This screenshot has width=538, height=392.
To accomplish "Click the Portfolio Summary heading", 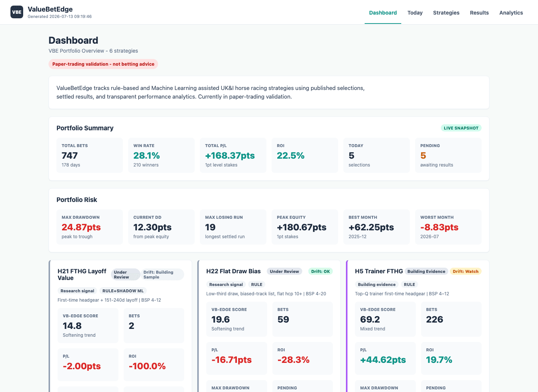I will (85, 128).
